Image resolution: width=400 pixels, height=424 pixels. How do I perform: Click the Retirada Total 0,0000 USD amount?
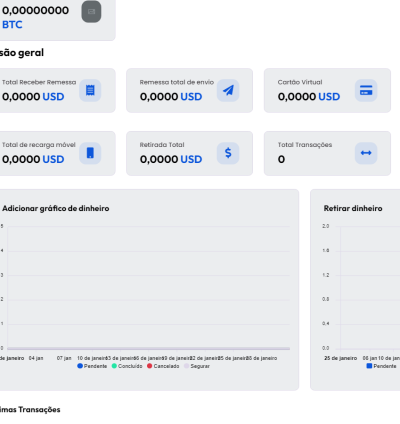pos(171,159)
